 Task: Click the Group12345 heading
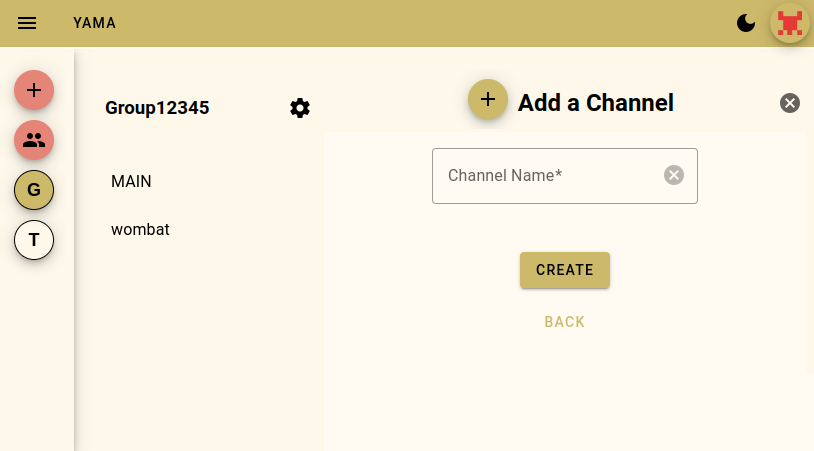pyautogui.click(x=157, y=108)
